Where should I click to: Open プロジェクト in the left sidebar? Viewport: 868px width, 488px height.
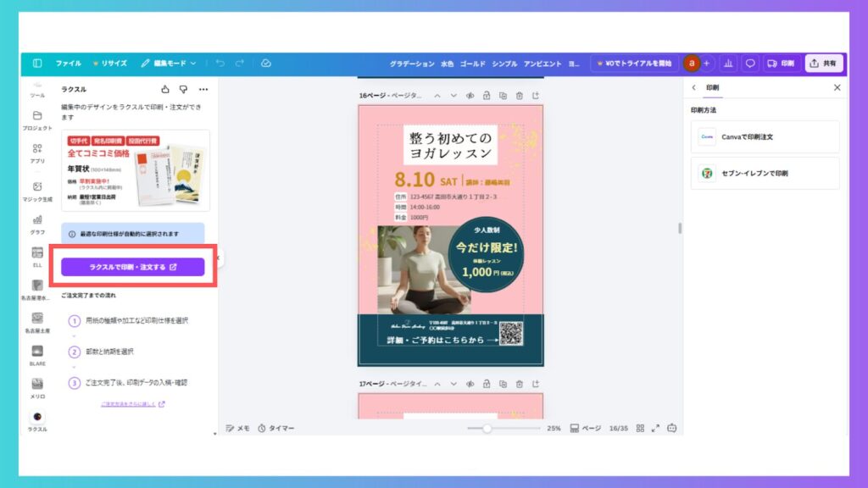pos(37,120)
